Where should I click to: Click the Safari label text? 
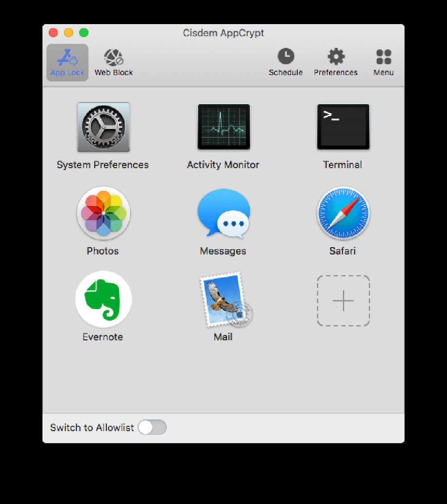tap(342, 251)
